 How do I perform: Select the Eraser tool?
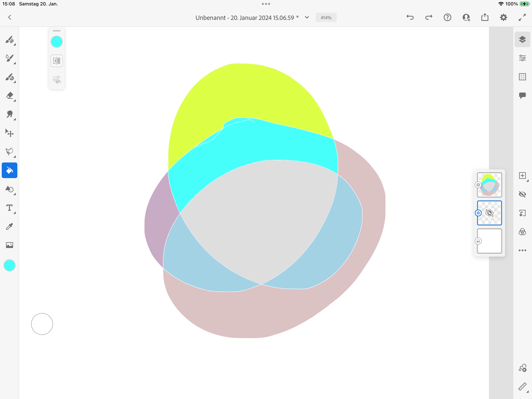[x=10, y=95]
